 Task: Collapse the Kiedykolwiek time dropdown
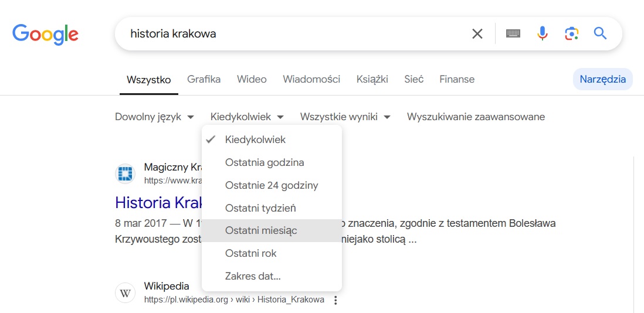[247, 117]
